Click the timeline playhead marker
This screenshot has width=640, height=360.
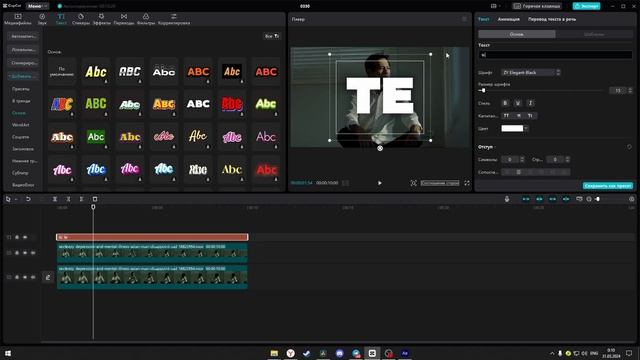coord(93,207)
